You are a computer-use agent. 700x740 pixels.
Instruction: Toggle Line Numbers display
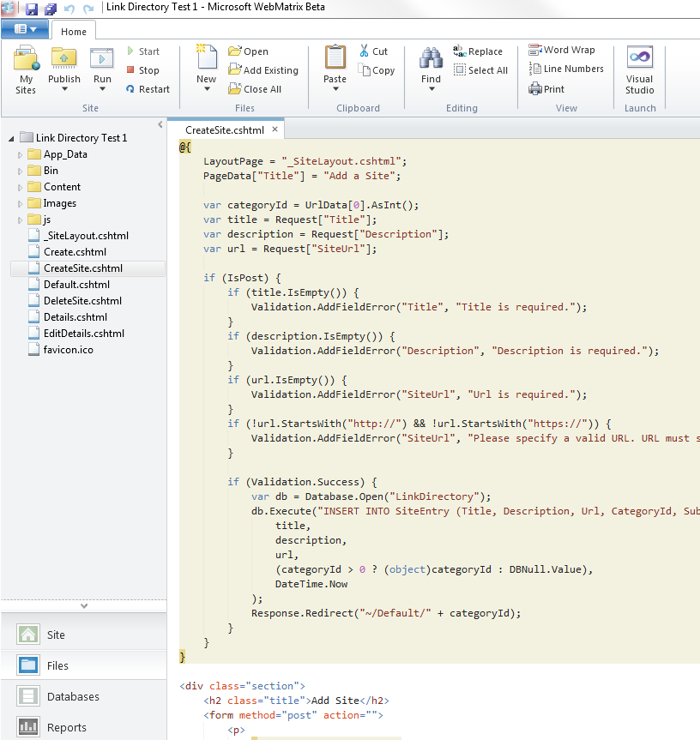point(565,69)
